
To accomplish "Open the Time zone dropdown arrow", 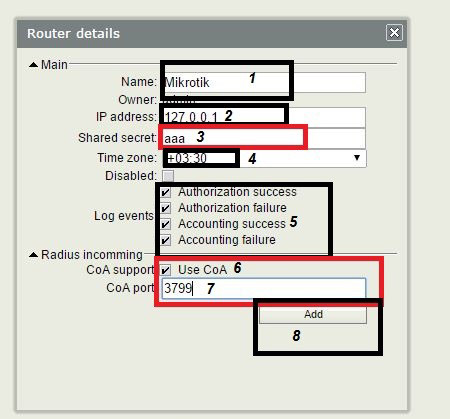I will coord(357,158).
